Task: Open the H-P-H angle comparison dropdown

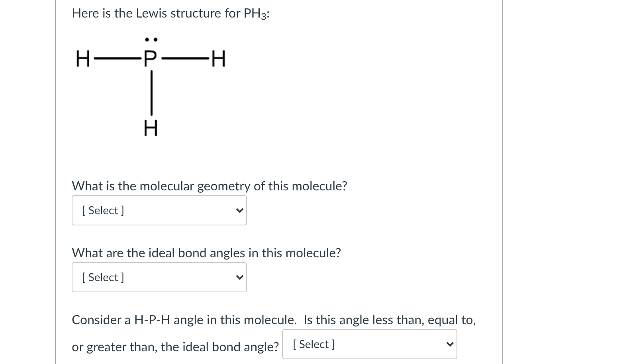Action: point(369,344)
